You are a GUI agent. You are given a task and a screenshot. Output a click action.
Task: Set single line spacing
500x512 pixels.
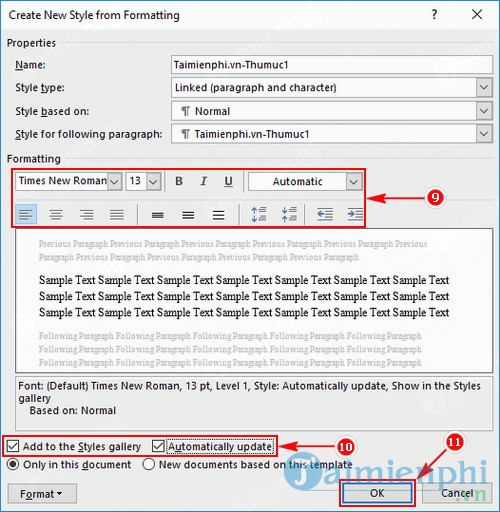click(x=158, y=215)
